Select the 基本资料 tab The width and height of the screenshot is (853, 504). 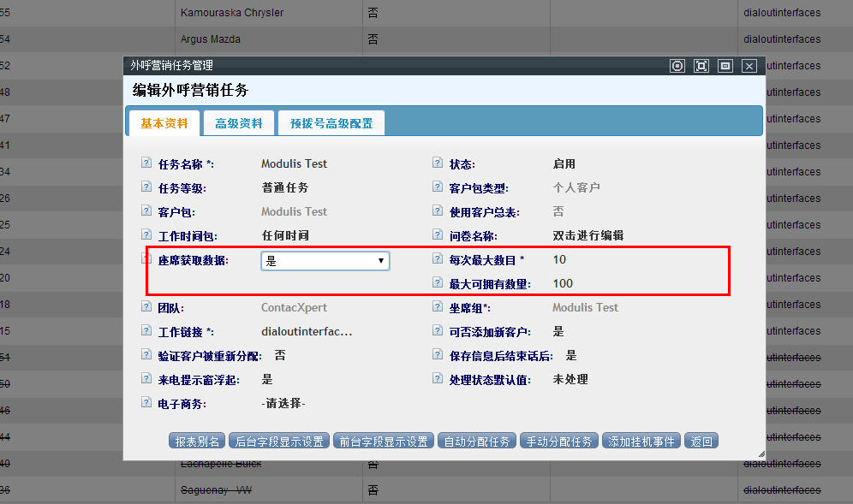click(x=164, y=123)
